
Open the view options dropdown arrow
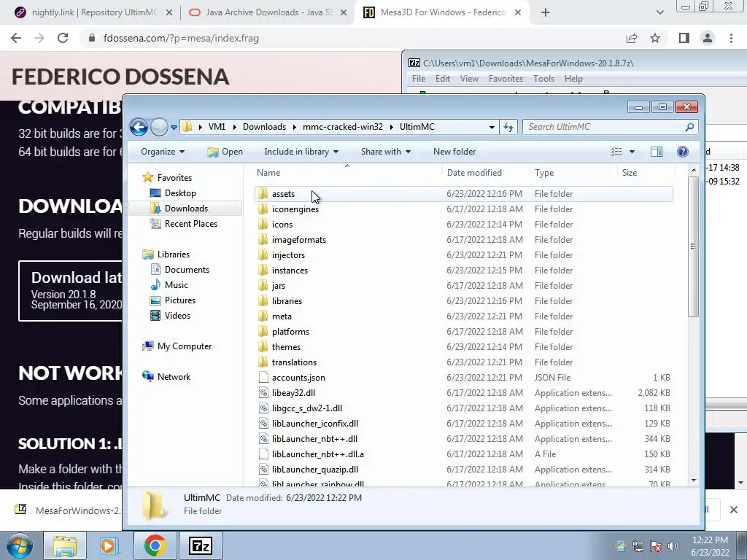tap(632, 152)
